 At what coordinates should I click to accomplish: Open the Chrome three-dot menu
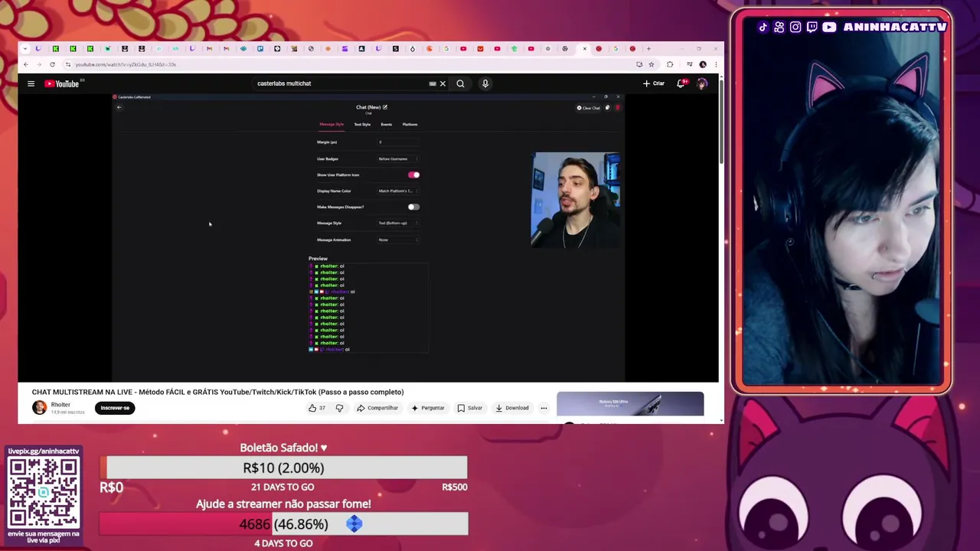tap(716, 64)
